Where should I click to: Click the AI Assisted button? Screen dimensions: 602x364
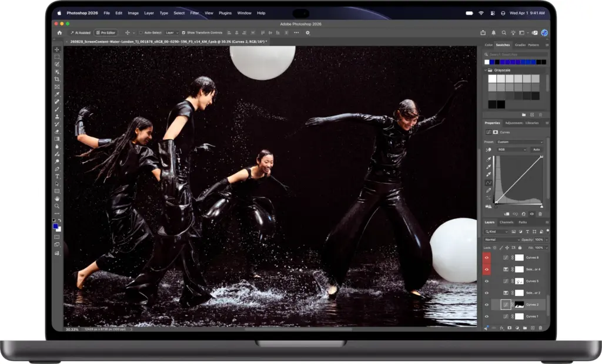coord(81,33)
